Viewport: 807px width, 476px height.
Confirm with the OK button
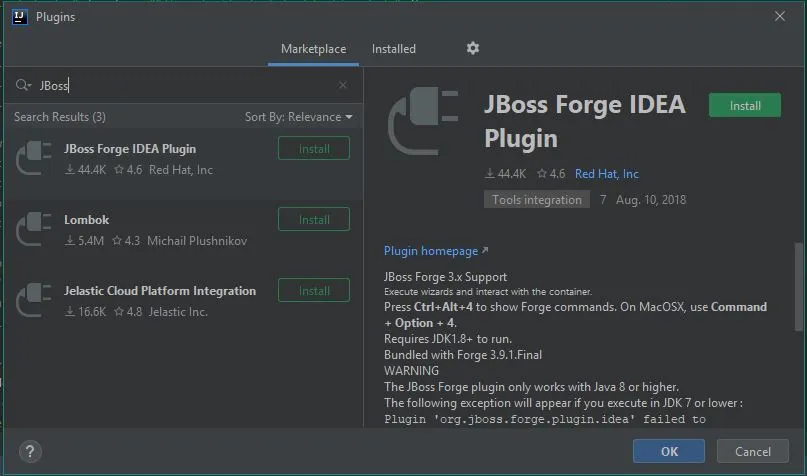[x=669, y=451]
